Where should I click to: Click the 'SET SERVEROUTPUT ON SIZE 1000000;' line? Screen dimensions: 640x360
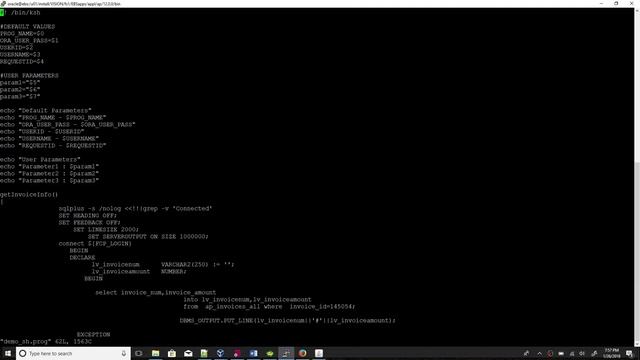pos(148,236)
